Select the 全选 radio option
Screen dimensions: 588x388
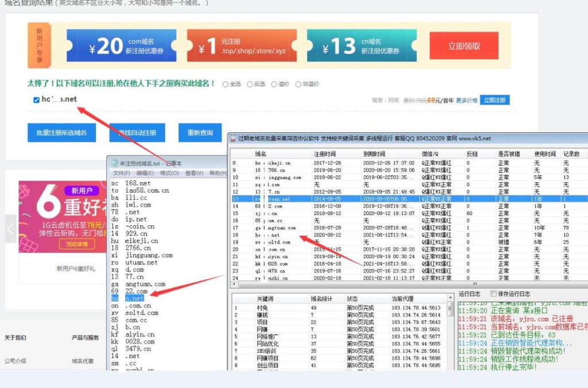pyautogui.click(x=225, y=84)
